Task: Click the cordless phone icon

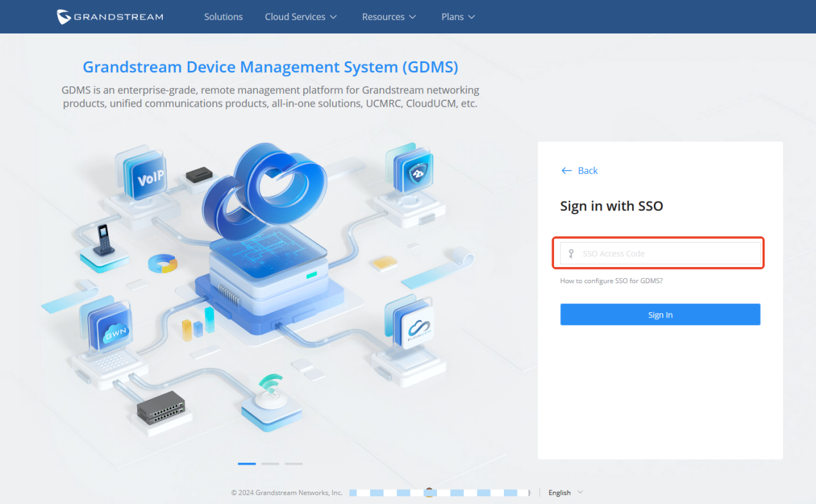Action: click(x=103, y=239)
